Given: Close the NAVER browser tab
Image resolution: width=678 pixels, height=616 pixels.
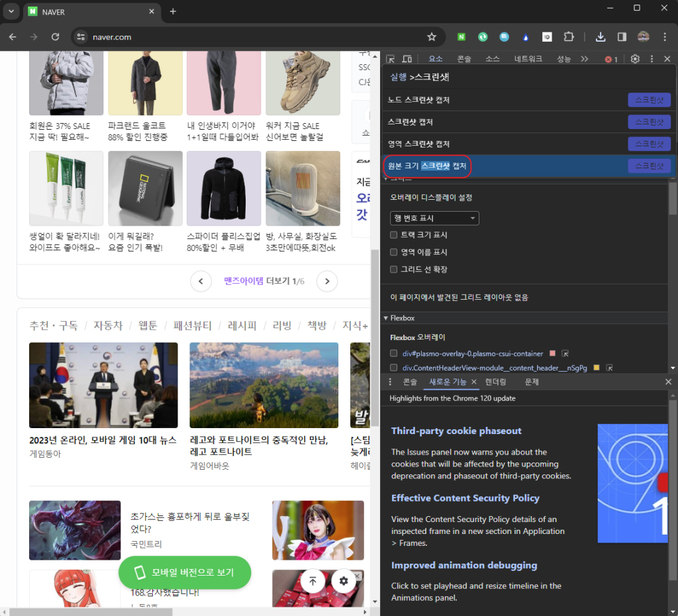Looking at the screenshot, I should 152,12.
